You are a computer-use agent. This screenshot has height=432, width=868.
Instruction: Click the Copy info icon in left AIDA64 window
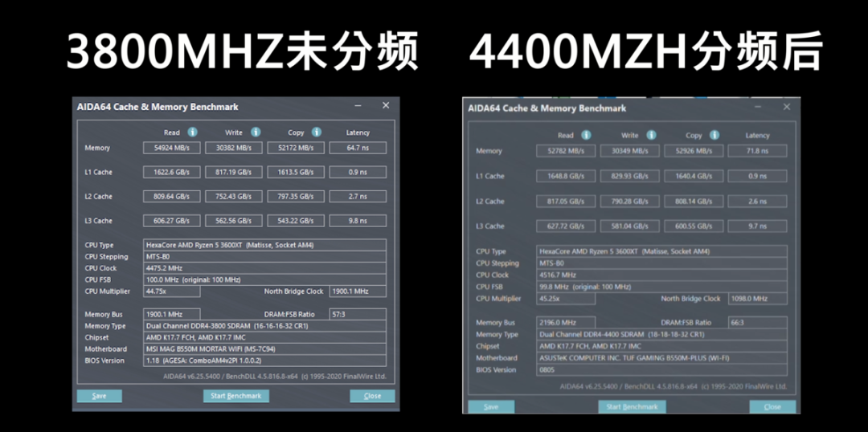tap(316, 132)
